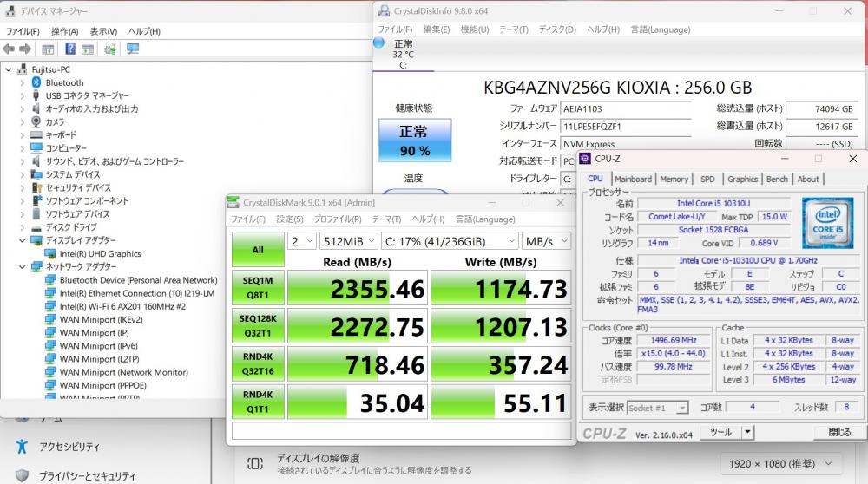Run the RND4K Q32T16 test
Screen dimensions: 868x484
(x=258, y=364)
